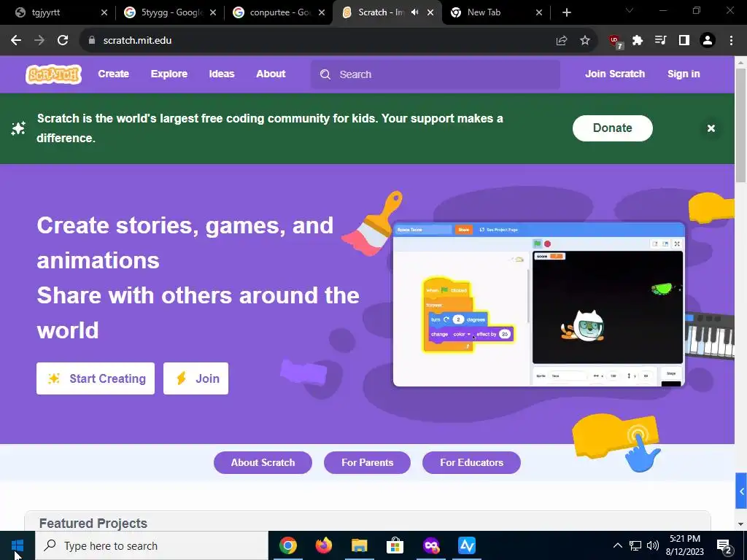
Task: Switch to the tgjyyrtt tab
Action: (61, 12)
